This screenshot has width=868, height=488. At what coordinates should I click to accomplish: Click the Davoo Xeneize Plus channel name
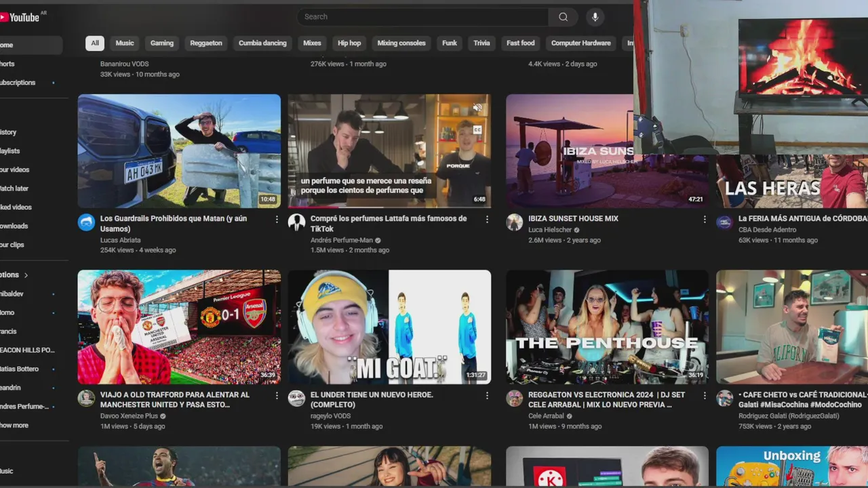tap(129, 415)
